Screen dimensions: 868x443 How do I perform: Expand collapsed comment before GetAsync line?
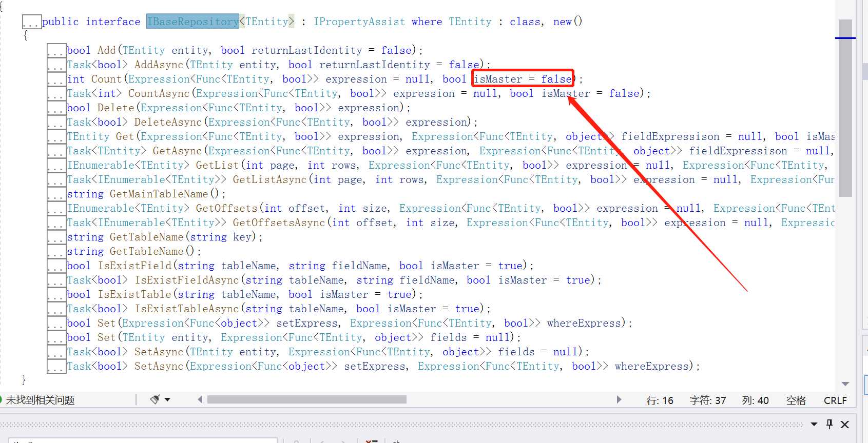[56, 151]
